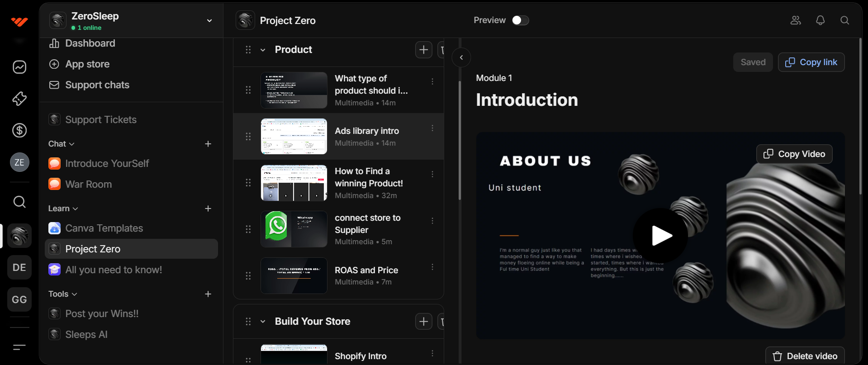Image resolution: width=868 pixels, height=365 pixels.
Task: Toggle the Preview switch
Action: (520, 20)
